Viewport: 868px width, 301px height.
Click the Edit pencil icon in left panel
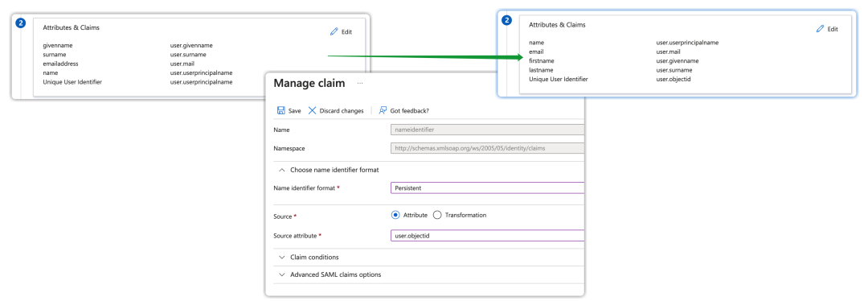[334, 31]
